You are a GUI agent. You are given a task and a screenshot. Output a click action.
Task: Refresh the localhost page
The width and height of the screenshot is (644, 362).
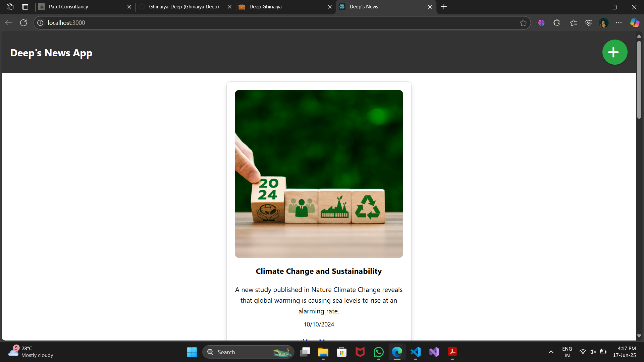point(23,23)
